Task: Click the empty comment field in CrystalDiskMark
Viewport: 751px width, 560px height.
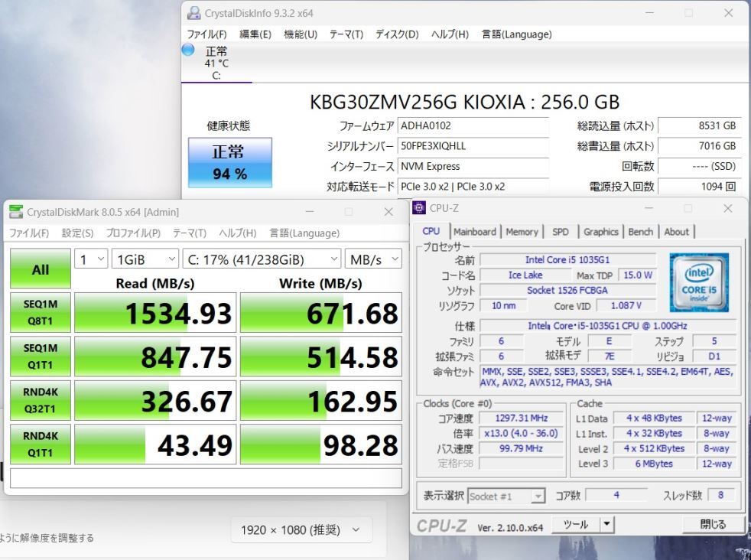Action: [x=206, y=478]
